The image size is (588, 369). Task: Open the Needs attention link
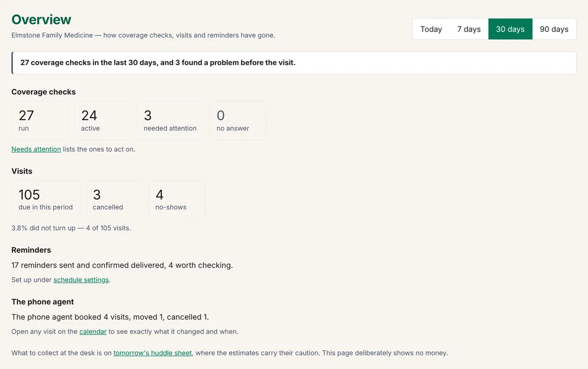click(x=36, y=149)
